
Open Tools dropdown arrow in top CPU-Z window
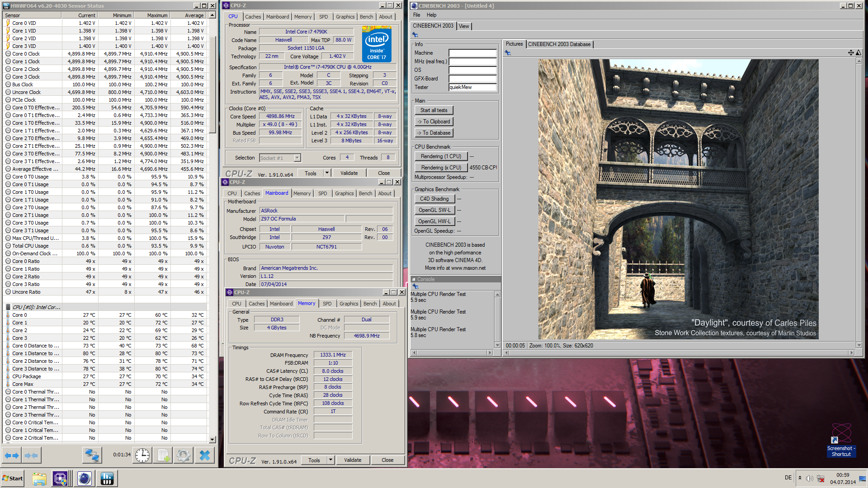click(326, 173)
